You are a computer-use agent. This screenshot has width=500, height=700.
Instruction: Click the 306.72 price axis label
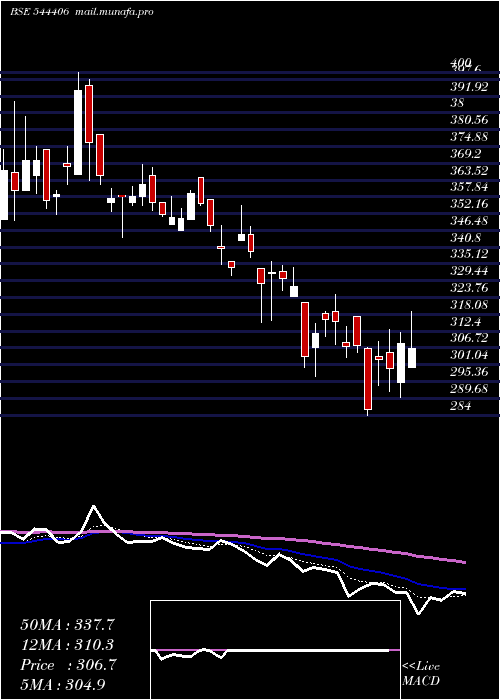(x=469, y=339)
